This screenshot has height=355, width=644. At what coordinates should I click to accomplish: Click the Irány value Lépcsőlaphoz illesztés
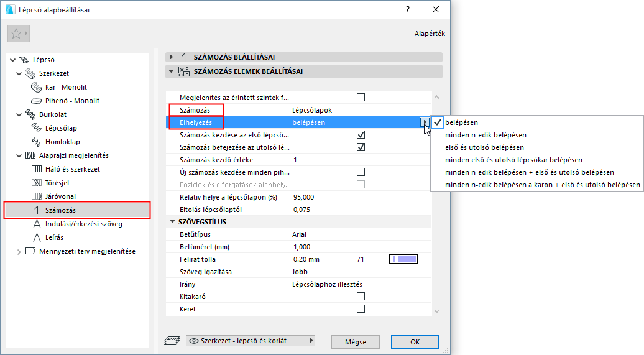(x=328, y=284)
